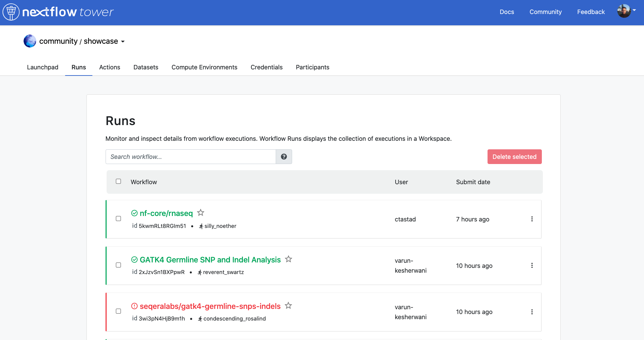Viewport: 644px width, 340px height.
Task: Star the GATK4 Germline SNP and Indel Analysis run
Action: [x=288, y=259]
